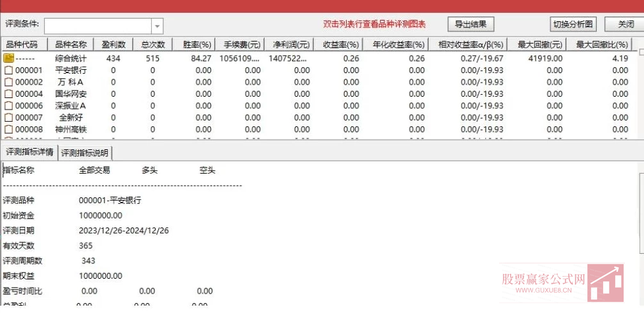Select the 国华网安 row

[x=317, y=94]
